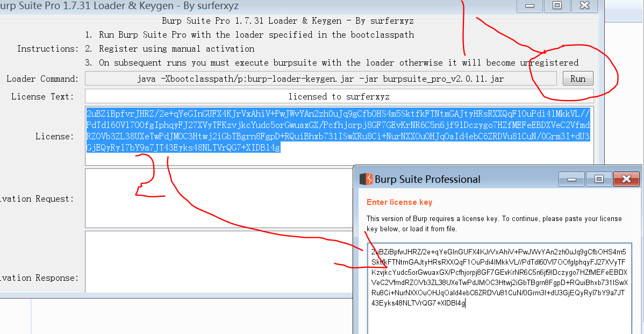Click the 'License:' label
The image size is (644, 334).
(55, 137)
